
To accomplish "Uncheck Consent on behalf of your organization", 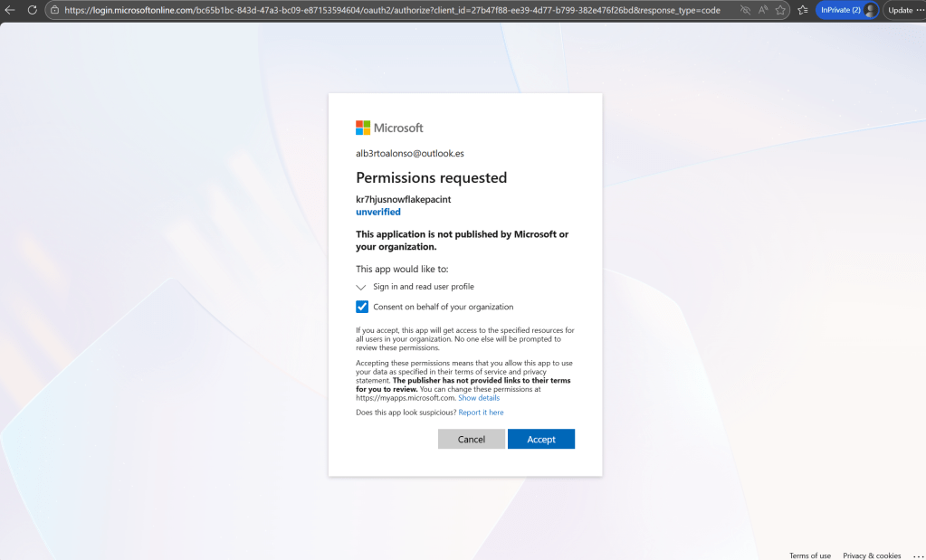I will (362, 307).
